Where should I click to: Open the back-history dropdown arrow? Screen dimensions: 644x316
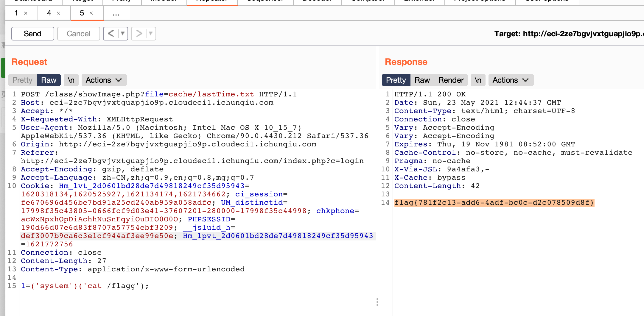tap(123, 34)
